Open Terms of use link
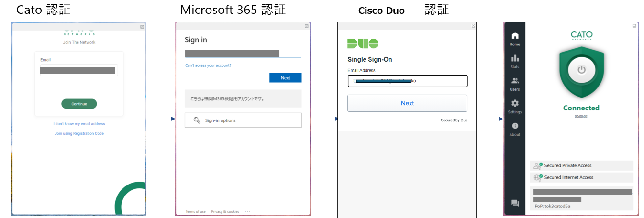 196,211
